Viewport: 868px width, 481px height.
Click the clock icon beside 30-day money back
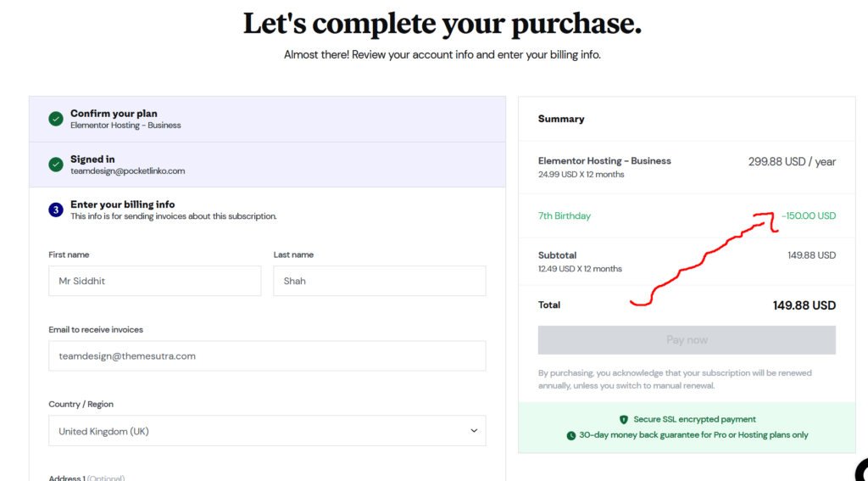click(570, 435)
